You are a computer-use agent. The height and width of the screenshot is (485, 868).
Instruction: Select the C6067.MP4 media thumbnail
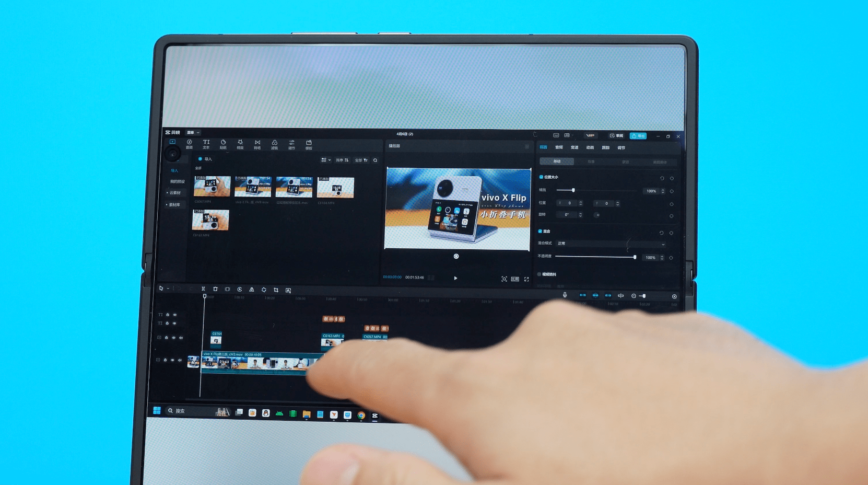212,187
